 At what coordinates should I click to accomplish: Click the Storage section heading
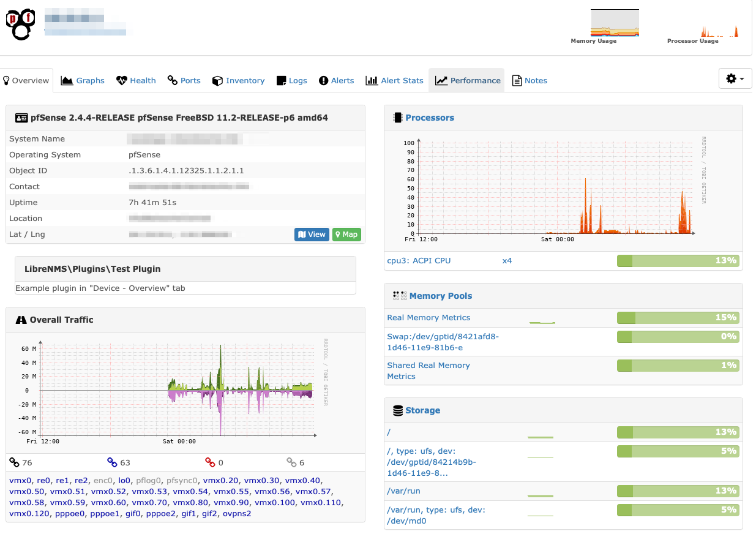pyautogui.click(x=422, y=410)
